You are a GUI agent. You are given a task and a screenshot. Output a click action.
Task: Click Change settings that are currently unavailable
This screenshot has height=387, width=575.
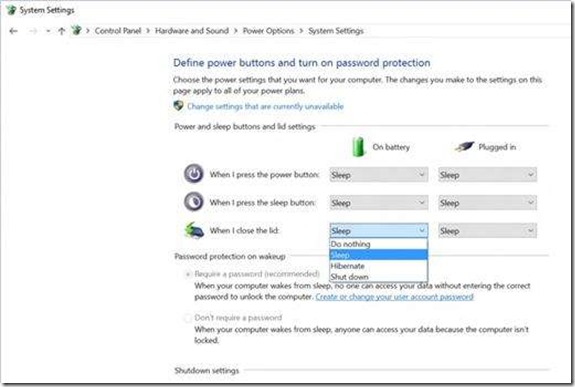pyautogui.click(x=265, y=106)
